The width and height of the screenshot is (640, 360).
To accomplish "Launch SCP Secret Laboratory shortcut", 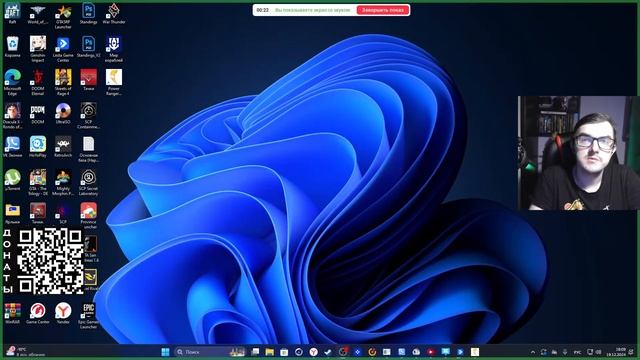I will click(x=88, y=183).
